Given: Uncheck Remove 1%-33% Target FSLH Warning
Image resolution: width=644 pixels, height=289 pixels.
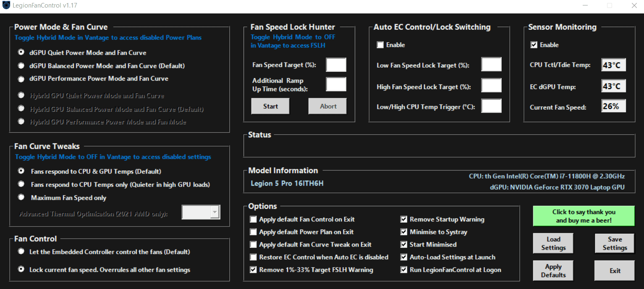Looking at the screenshot, I should (253, 270).
